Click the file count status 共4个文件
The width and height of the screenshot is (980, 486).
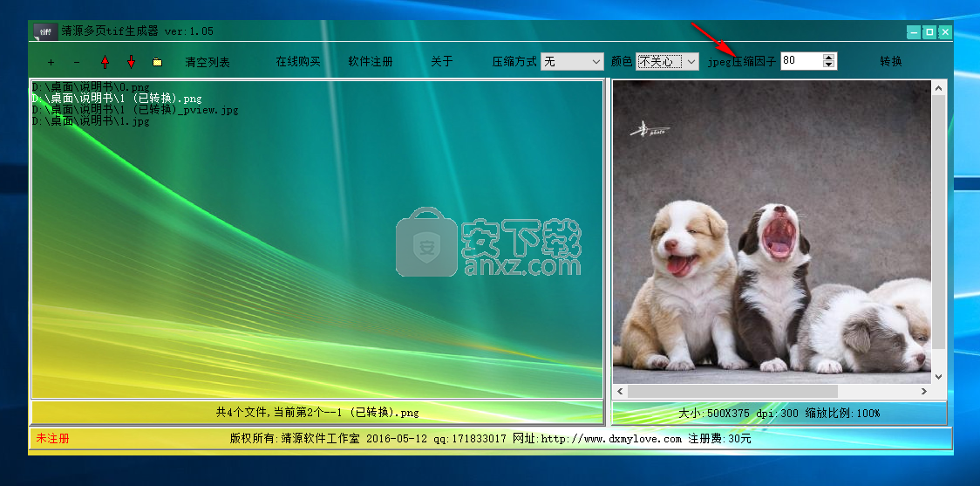click(316, 412)
